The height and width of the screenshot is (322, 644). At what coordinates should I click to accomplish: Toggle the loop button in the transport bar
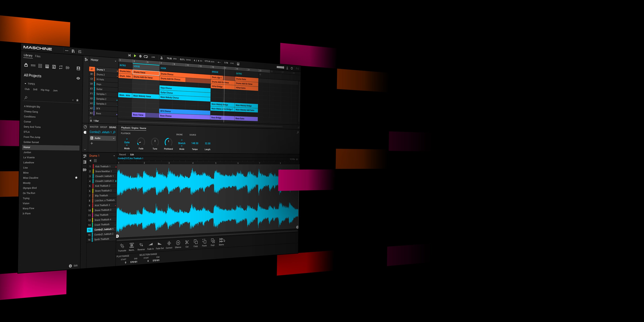[146, 57]
